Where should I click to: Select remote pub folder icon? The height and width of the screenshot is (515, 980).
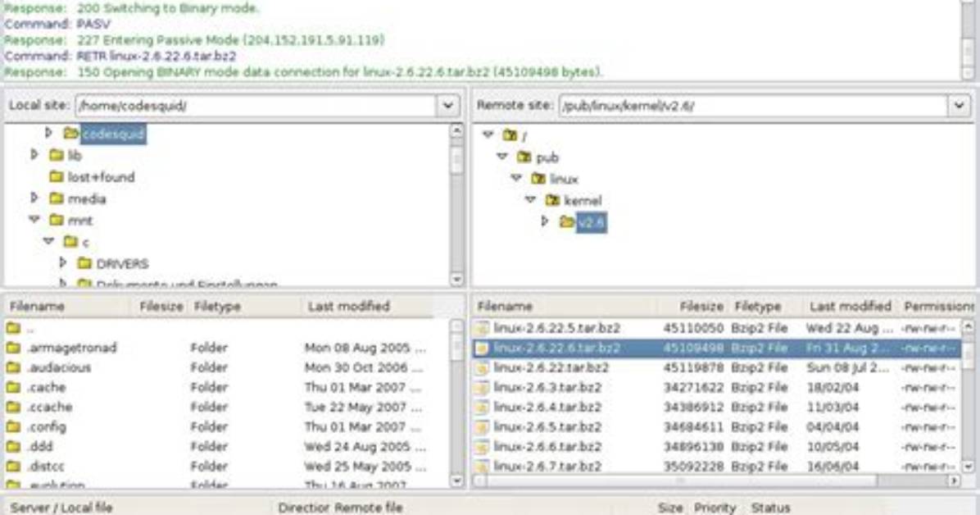coord(524,157)
